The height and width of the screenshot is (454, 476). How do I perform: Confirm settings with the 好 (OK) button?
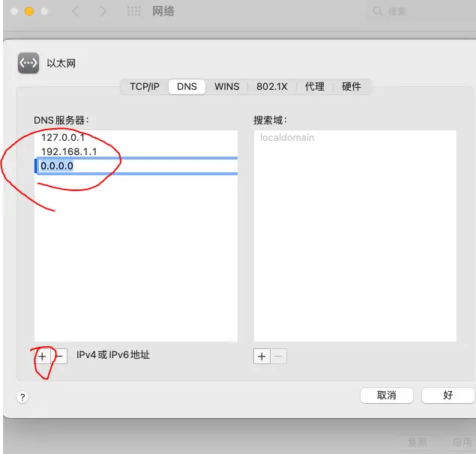448,396
